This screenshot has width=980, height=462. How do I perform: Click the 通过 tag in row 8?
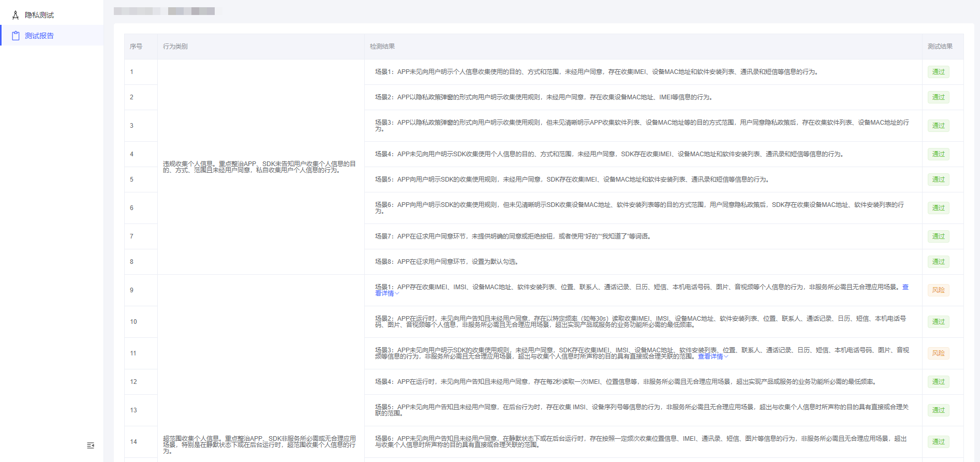tap(938, 262)
